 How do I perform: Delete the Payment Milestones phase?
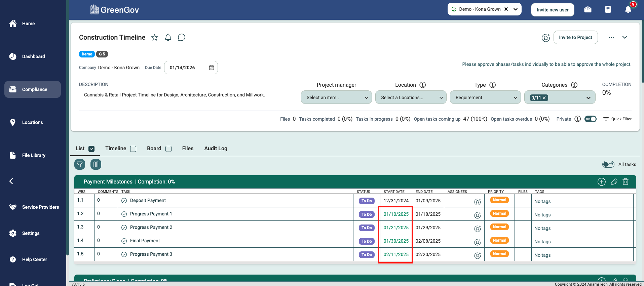[x=626, y=182]
